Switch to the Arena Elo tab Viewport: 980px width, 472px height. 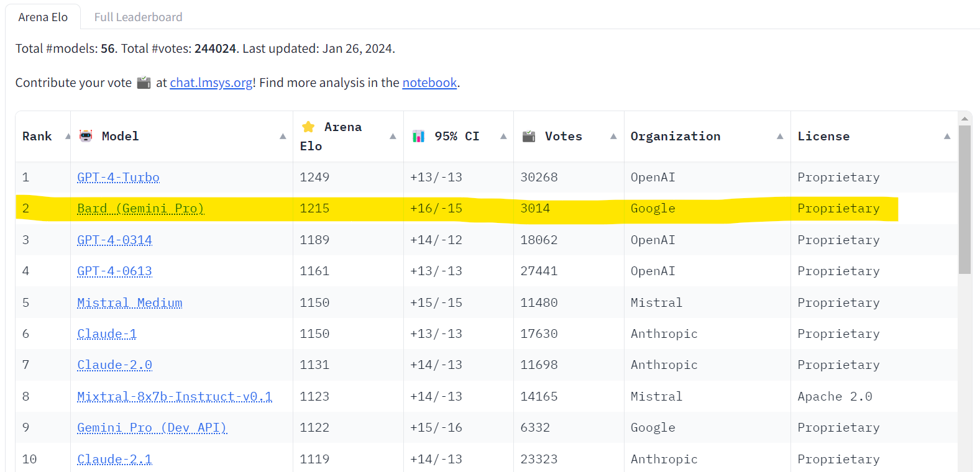click(43, 17)
